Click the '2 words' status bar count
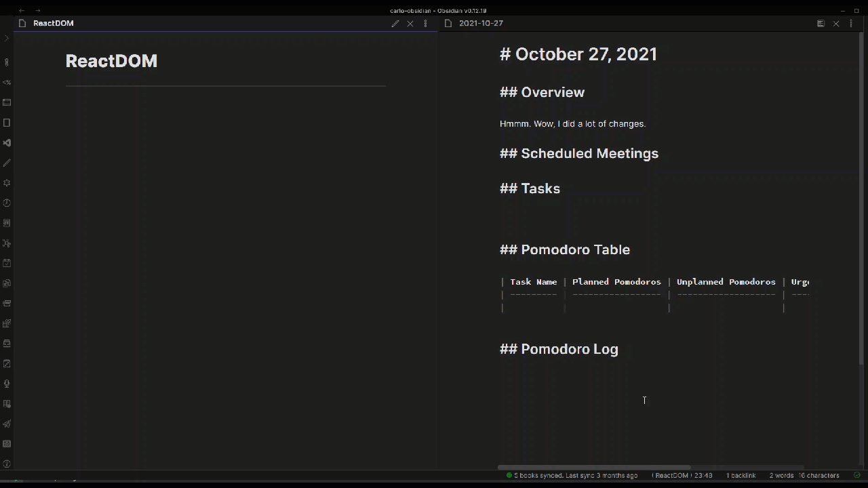This screenshot has width=868, height=488. [x=781, y=475]
